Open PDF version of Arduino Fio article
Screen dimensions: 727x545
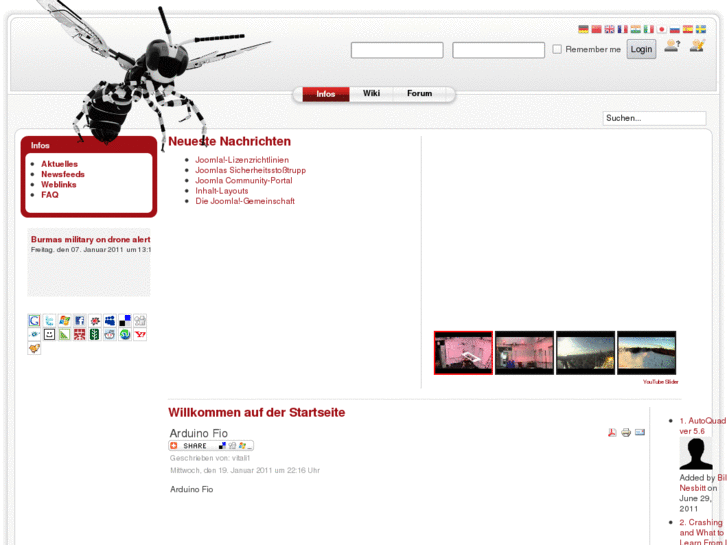point(612,432)
